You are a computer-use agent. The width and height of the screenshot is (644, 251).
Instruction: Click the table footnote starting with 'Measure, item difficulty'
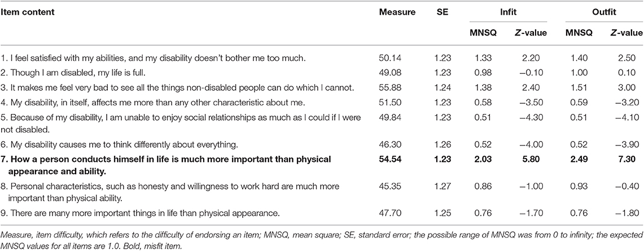click(322, 238)
